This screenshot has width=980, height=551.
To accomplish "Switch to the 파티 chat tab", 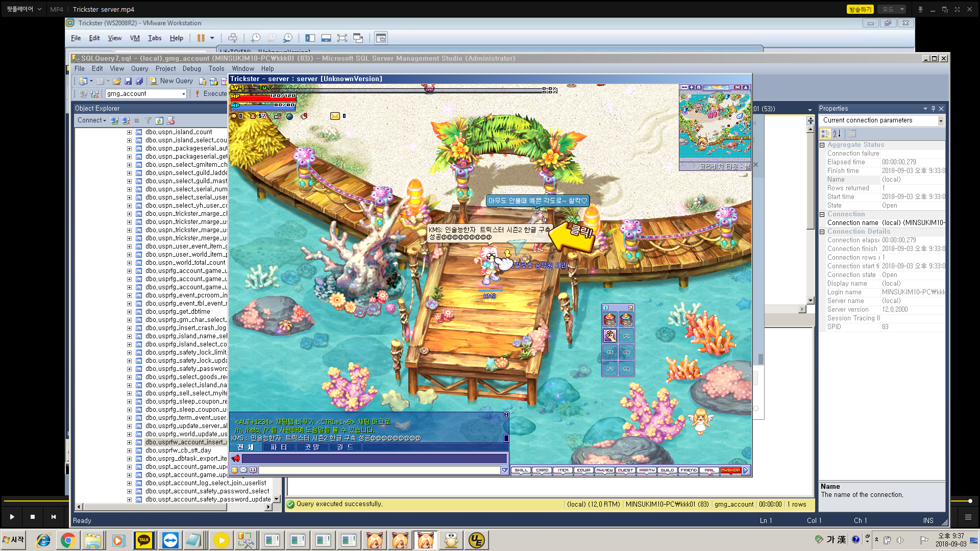I will coord(279,447).
